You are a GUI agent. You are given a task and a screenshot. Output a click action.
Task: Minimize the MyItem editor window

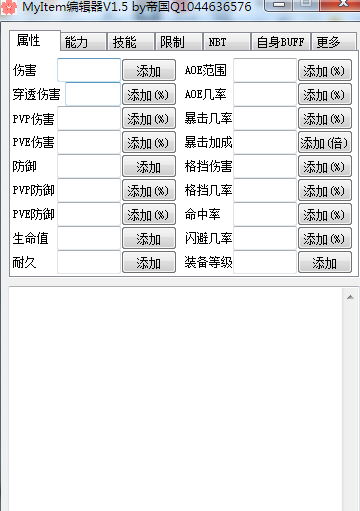pyautogui.click(x=279, y=5)
